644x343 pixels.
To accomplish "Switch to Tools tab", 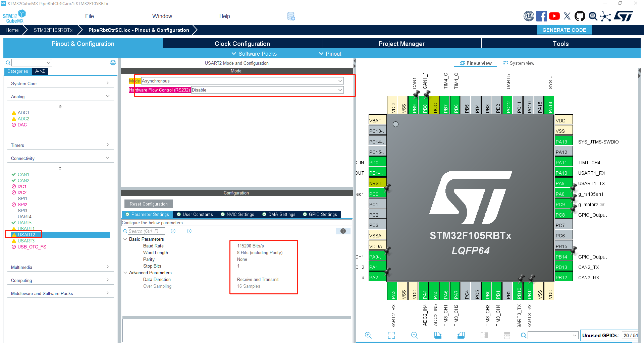I will pos(561,44).
